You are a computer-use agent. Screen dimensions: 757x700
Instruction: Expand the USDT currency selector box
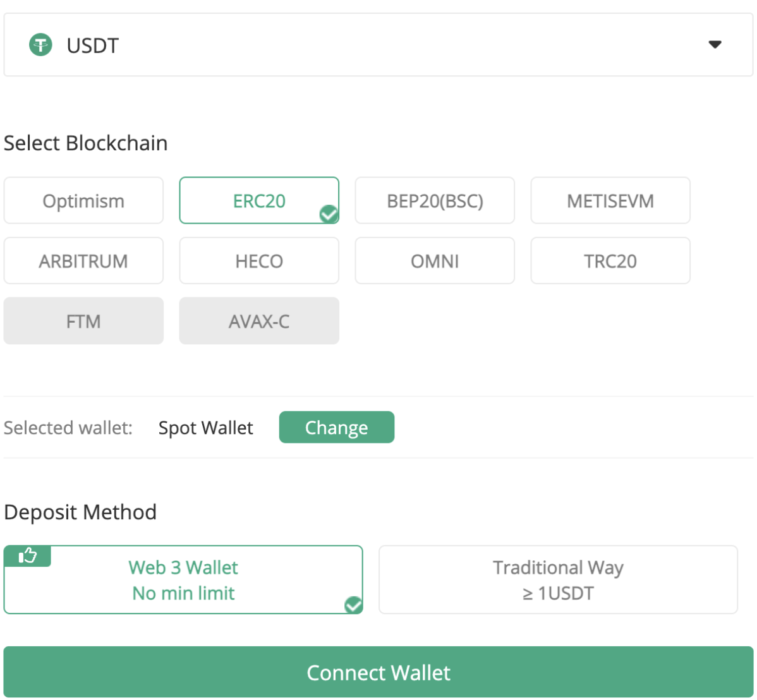tap(378, 45)
